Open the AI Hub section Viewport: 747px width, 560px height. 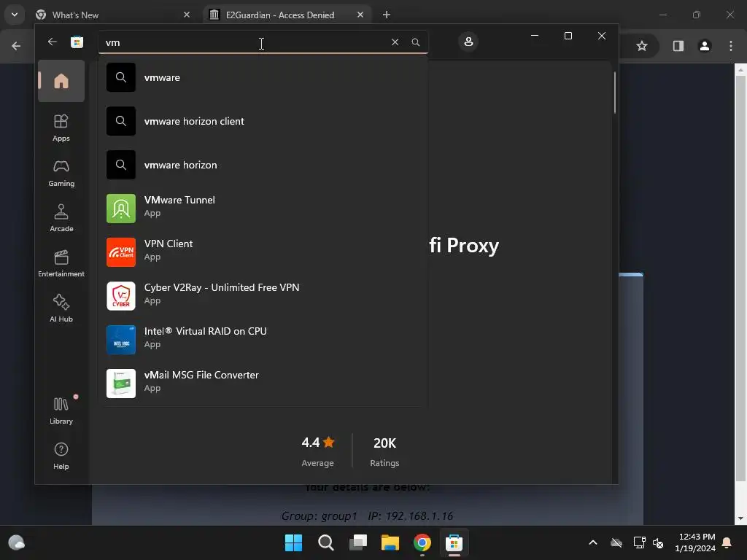tap(61, 308)
